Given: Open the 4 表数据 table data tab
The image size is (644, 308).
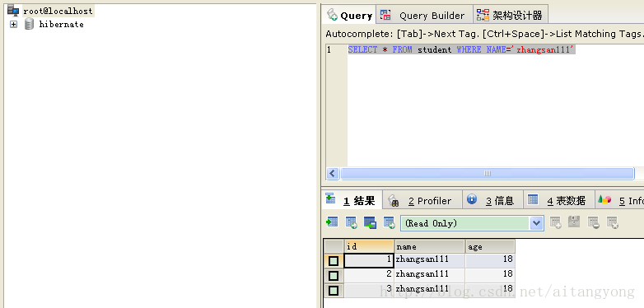Looking at the screenshot, I should tap(558, 200).
